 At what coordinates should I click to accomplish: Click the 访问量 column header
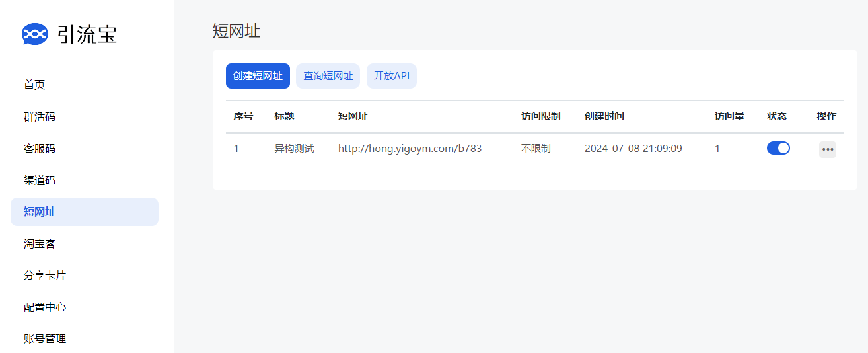[x=729, y=116]
